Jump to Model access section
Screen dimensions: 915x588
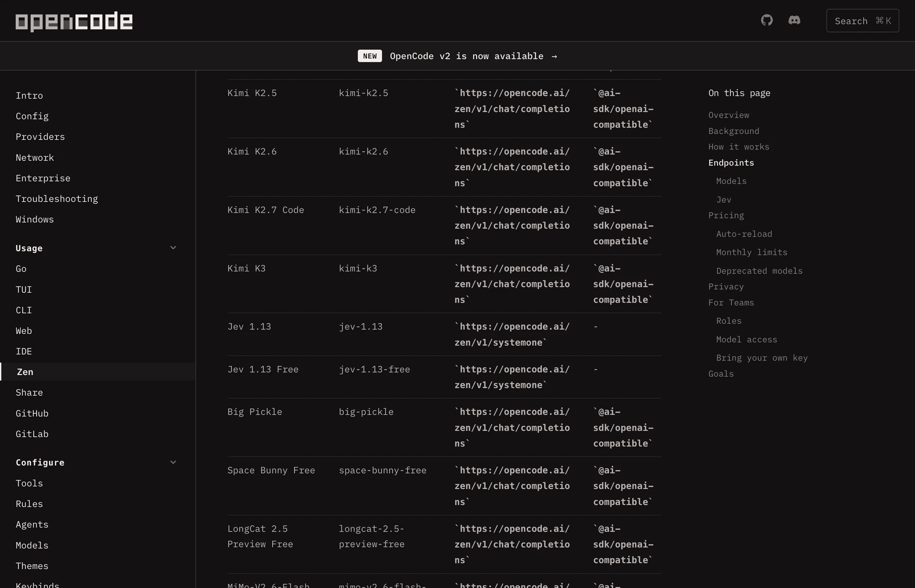[747, 339]
